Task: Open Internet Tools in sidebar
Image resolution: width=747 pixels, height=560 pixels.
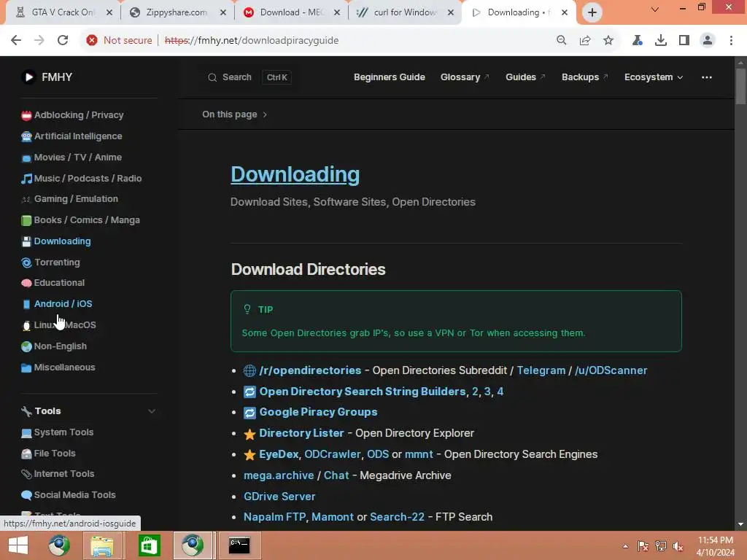Action: point(58,474)
